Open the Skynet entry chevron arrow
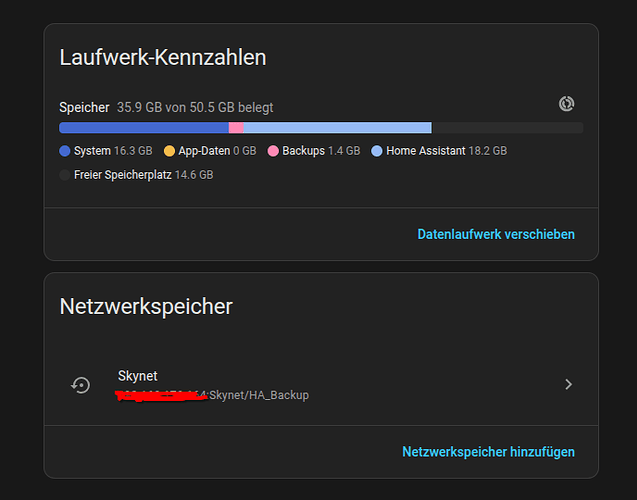Image resolution: width=637 pixels, height=500 pixels. [568, 384]
